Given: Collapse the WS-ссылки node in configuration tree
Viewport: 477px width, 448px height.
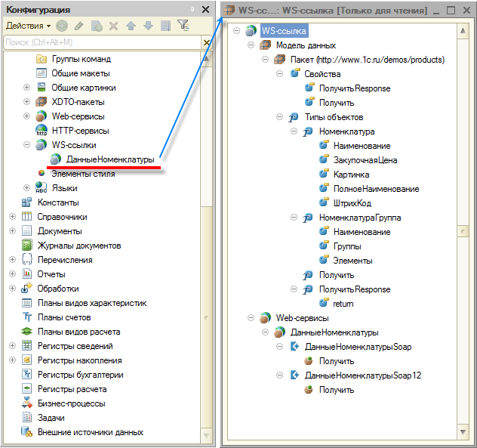Looking at the screenshot, I should pyautogui.click(x=27, y=145).
